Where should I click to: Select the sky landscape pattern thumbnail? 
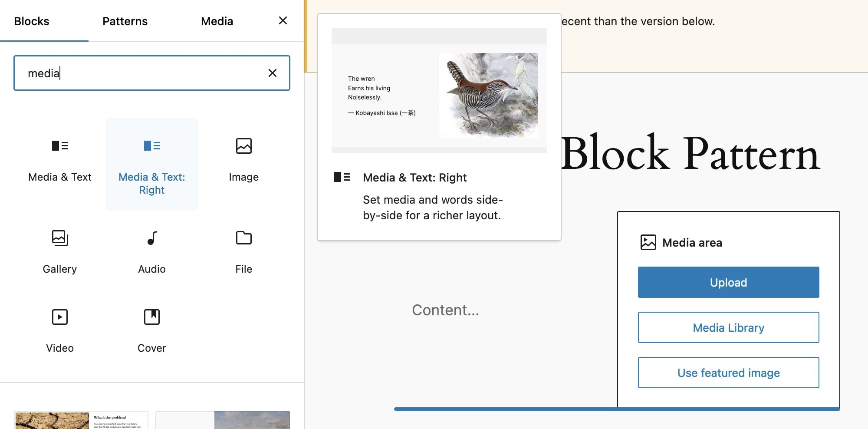click(223, 420)
